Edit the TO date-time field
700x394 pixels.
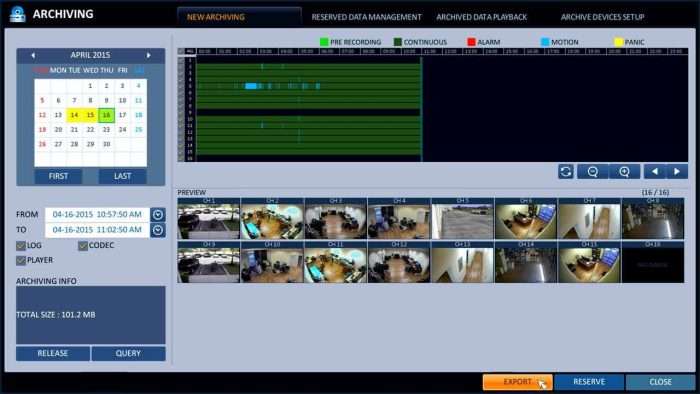[x=97, y=230]
